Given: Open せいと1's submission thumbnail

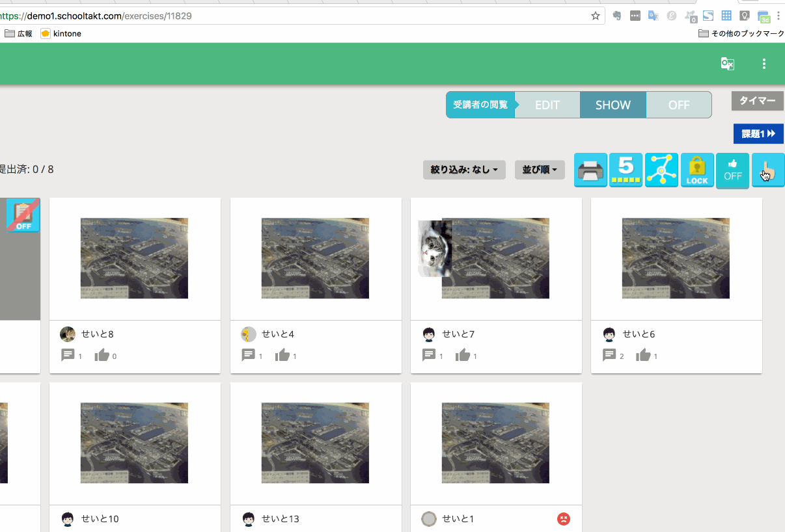Looking at the screenshot, I should (x=495, y=443).
